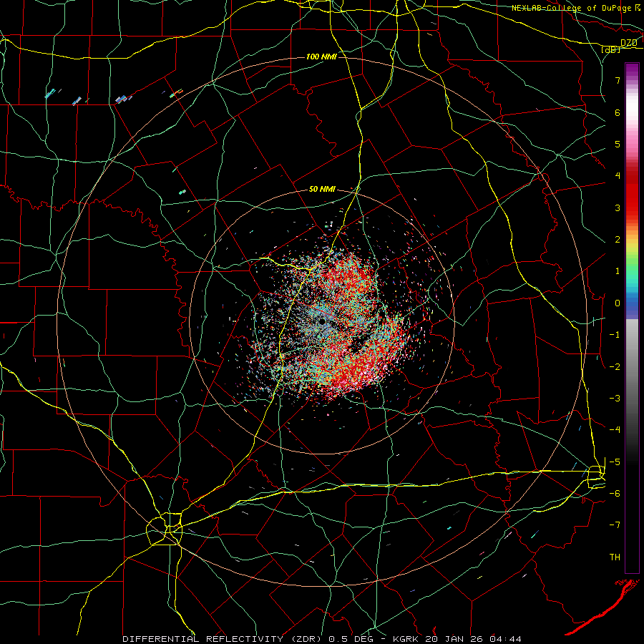Click the "2" value on the color scale
Viewport: 644px width, 644px height.
[x=618, y=240]
